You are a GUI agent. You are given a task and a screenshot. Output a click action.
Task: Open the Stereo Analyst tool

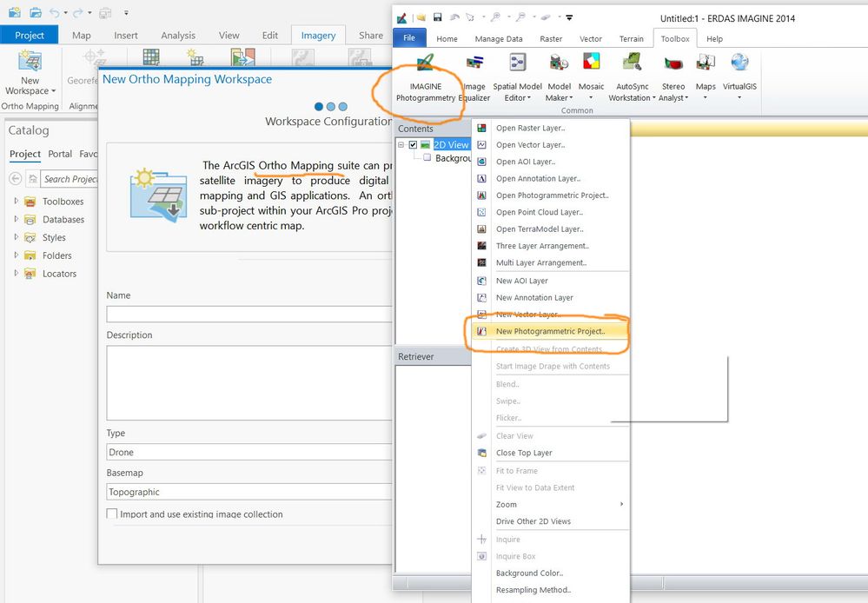(x=673, y=78)
